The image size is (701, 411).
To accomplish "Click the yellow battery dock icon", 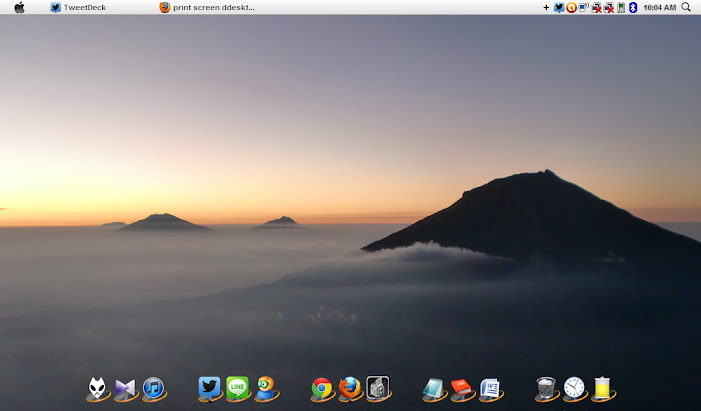I will (x=602, y=388).
